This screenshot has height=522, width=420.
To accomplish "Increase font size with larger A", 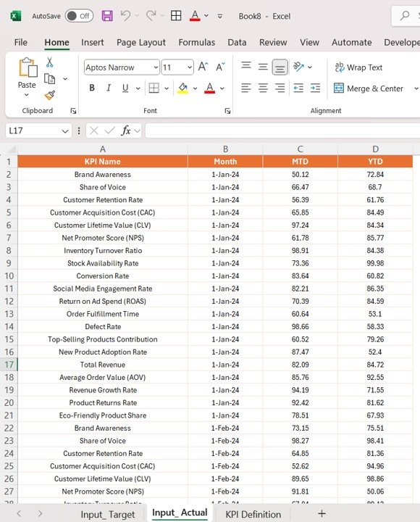I will click(x=203, y=67).
